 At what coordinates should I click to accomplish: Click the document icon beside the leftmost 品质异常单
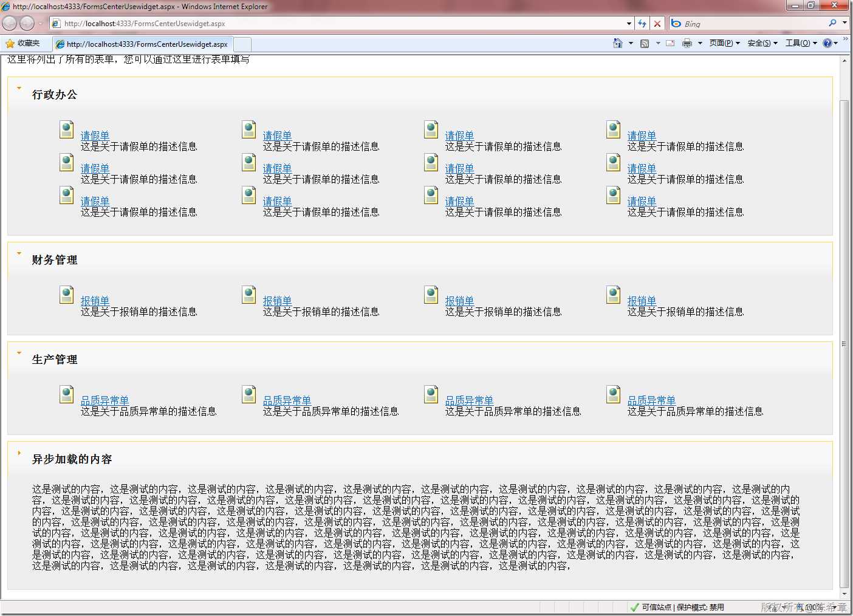[x=67, y=394]
